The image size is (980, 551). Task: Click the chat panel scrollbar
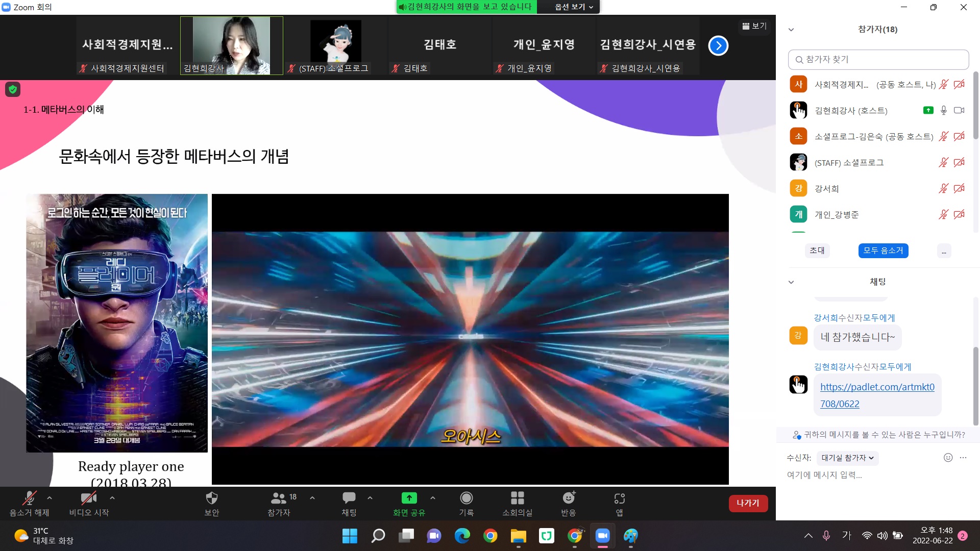976,386
